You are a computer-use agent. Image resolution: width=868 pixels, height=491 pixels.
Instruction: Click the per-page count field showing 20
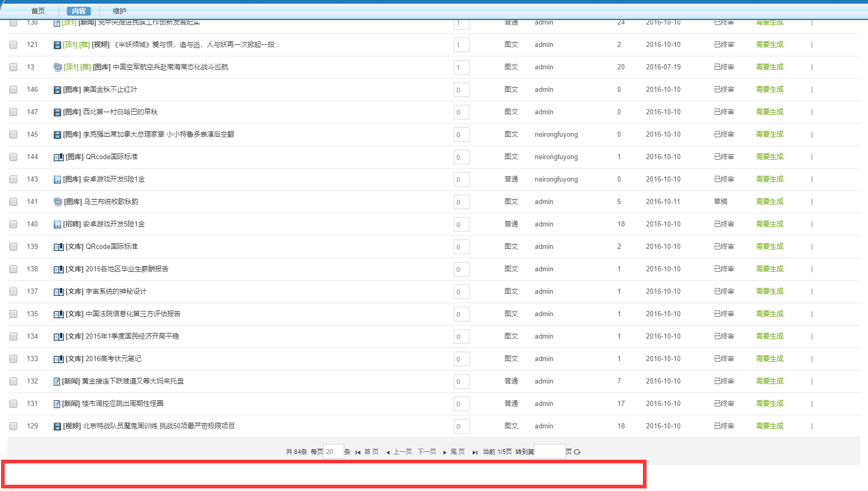[x=333, y=452]
